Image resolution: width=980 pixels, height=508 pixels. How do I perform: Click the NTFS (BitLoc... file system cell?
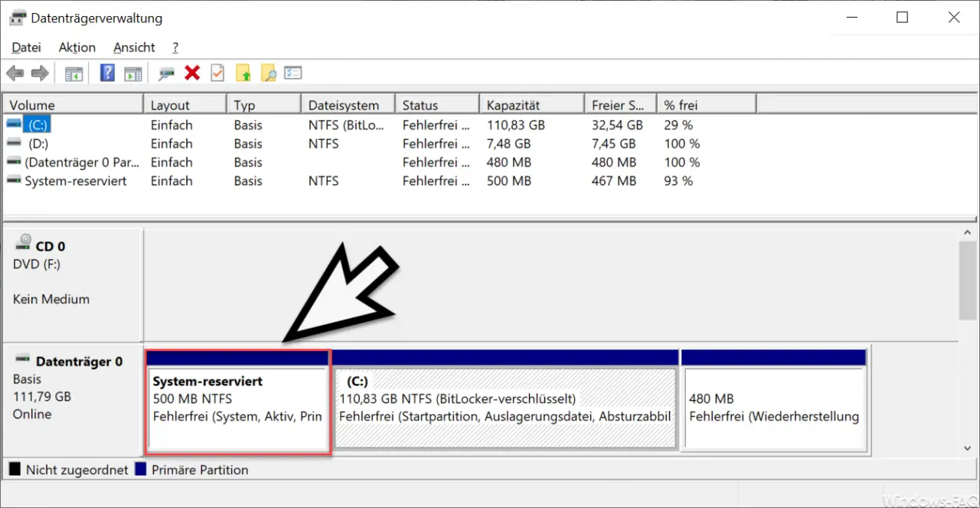345,125
